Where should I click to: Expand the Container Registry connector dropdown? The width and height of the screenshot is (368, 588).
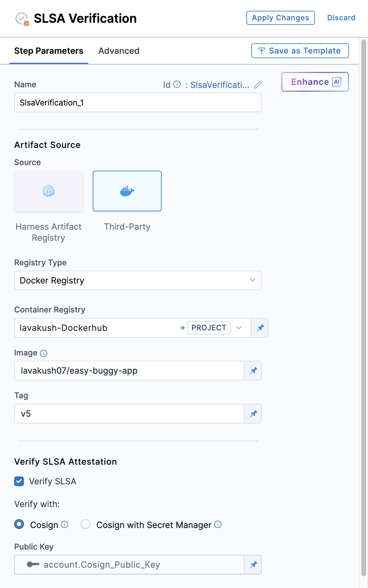pyautogui.click(x=239, y=328)
